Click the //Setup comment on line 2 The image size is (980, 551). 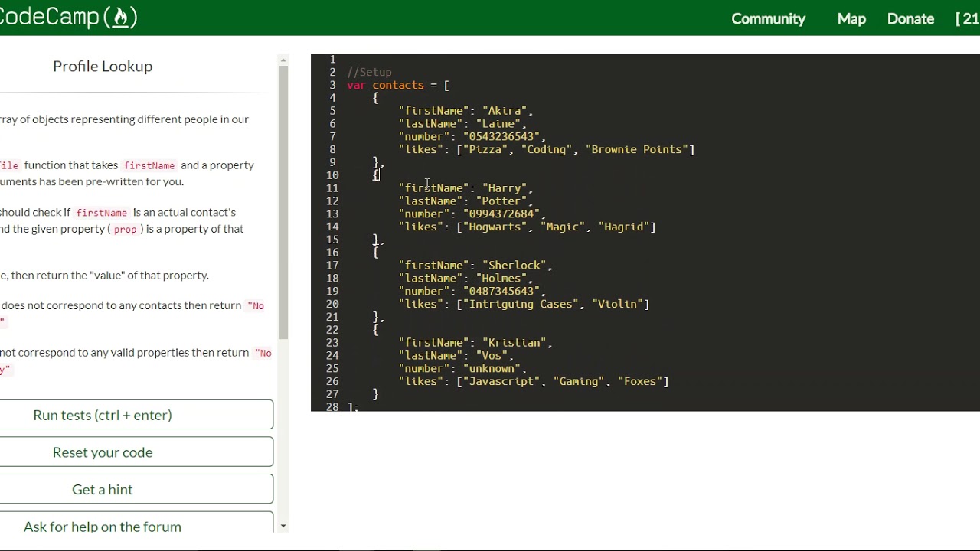click(369, 72)
